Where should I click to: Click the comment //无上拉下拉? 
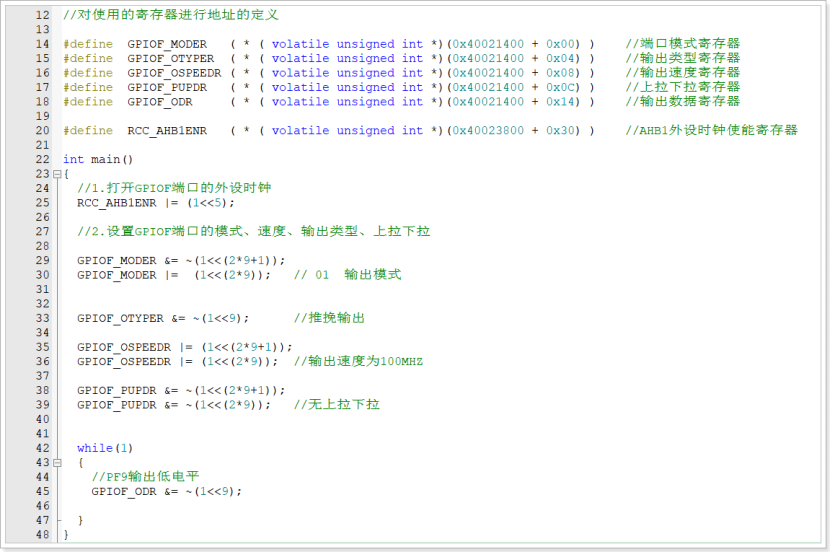(x=337, y=404)
